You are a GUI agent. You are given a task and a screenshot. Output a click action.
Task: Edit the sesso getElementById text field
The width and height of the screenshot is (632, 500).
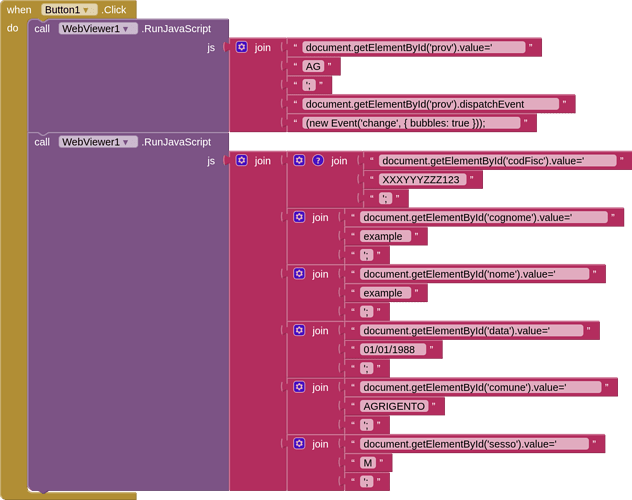point(474,444)
